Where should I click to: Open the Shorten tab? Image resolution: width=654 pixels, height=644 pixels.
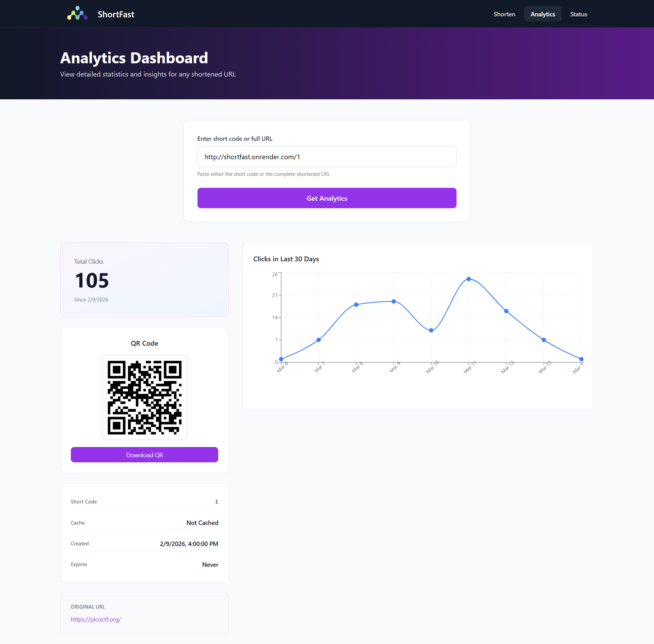pyautogui.click(x=504, y=14)
